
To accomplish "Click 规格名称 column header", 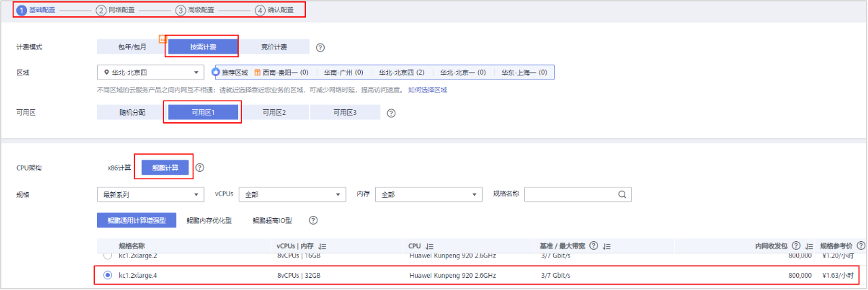I will (x=132, y=245).
